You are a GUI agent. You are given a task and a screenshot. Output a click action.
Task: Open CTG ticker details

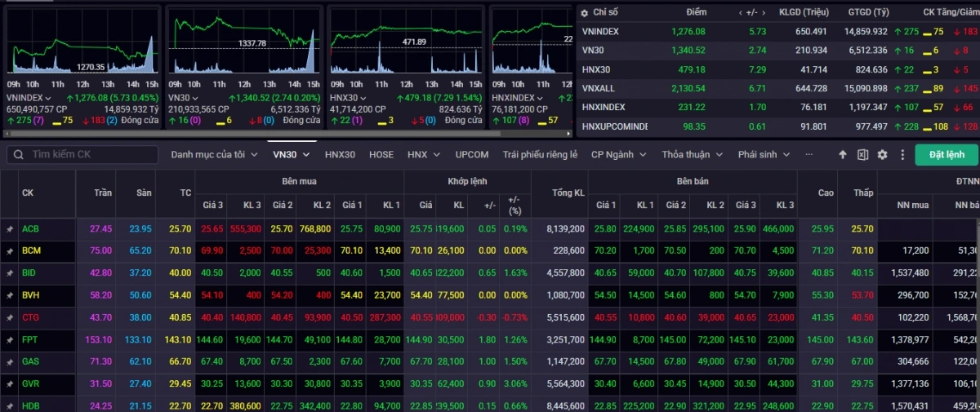coord(30,317)
